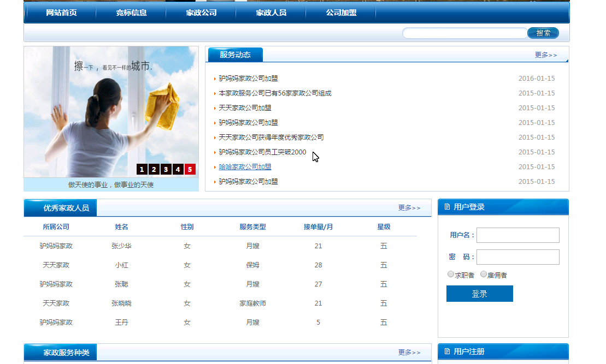Select 公司加盟 in navigation bar
This screenshot has width=606, height=364.
click(342, 13)
